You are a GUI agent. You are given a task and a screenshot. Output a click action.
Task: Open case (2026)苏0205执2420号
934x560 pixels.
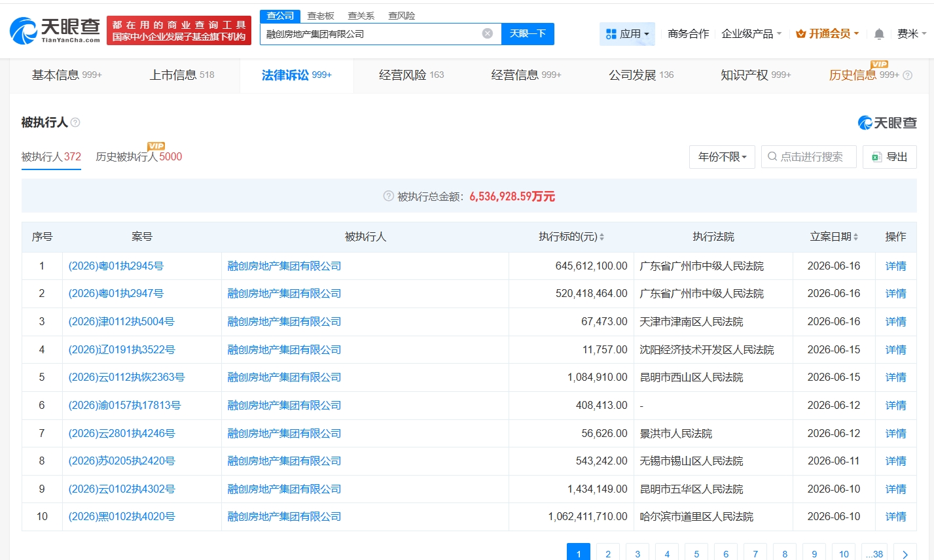pos(122,461)
